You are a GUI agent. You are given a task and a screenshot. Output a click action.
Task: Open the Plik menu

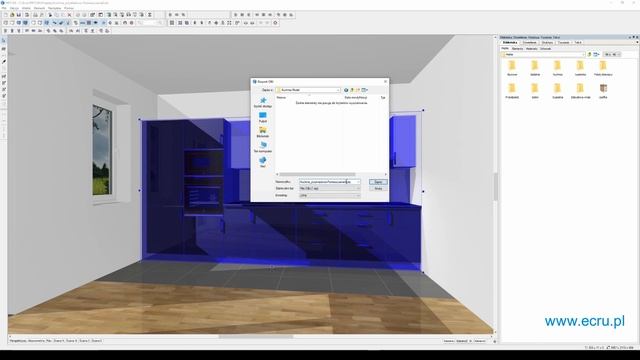click(4, 8)
